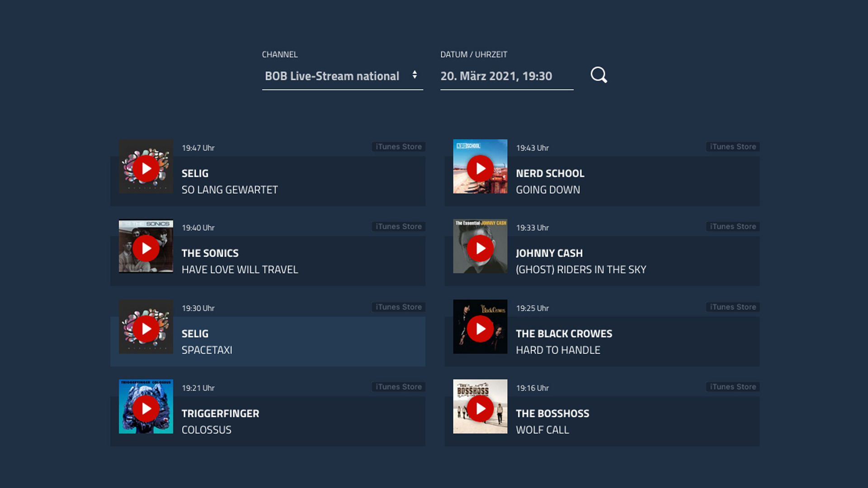
Task: Click the HARD TO HANDLE title
Action: pyautogui.click(x=558, y=350)
